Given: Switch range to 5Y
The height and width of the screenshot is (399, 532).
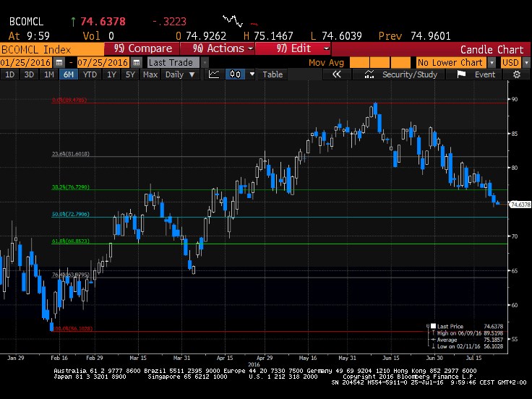Looking at the screenshot, I should click(130, 74).
